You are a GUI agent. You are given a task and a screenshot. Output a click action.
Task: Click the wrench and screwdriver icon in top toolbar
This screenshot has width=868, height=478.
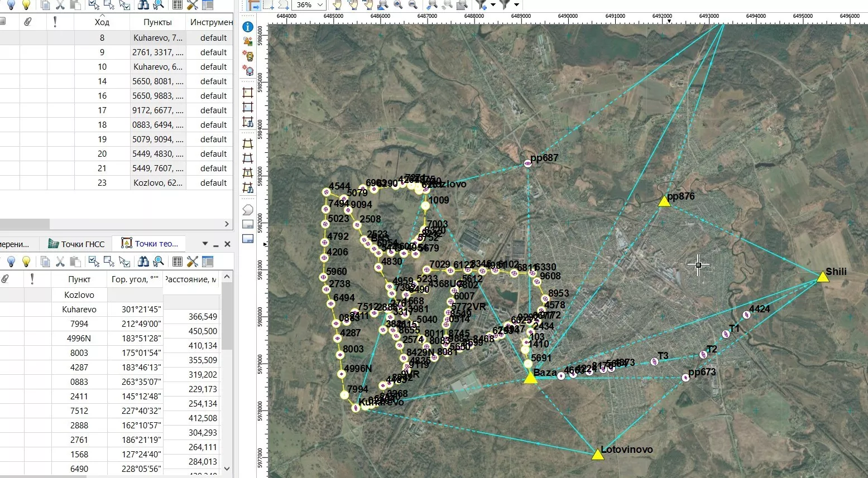[x=193, y=5]
